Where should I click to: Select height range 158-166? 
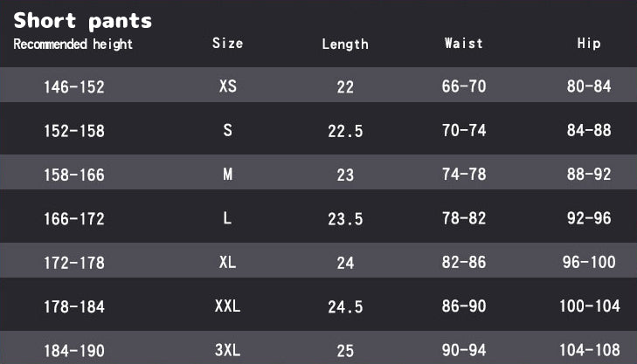point(74,175)
